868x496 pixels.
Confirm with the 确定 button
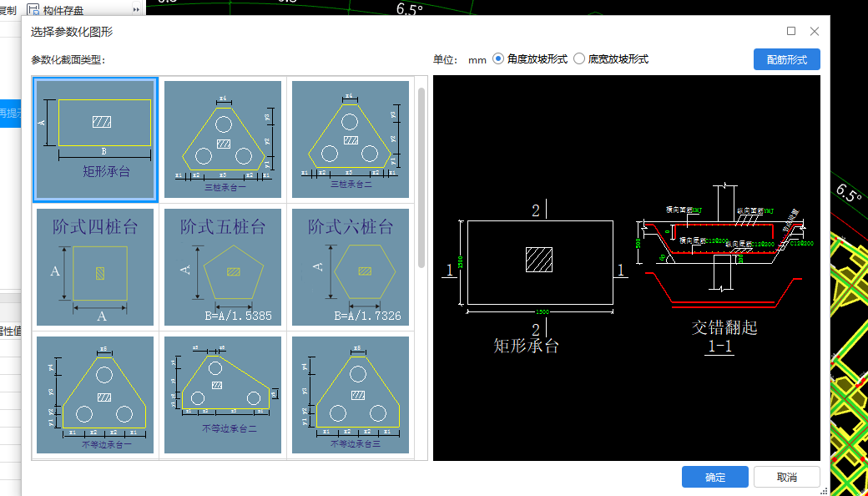coord(715,477)
